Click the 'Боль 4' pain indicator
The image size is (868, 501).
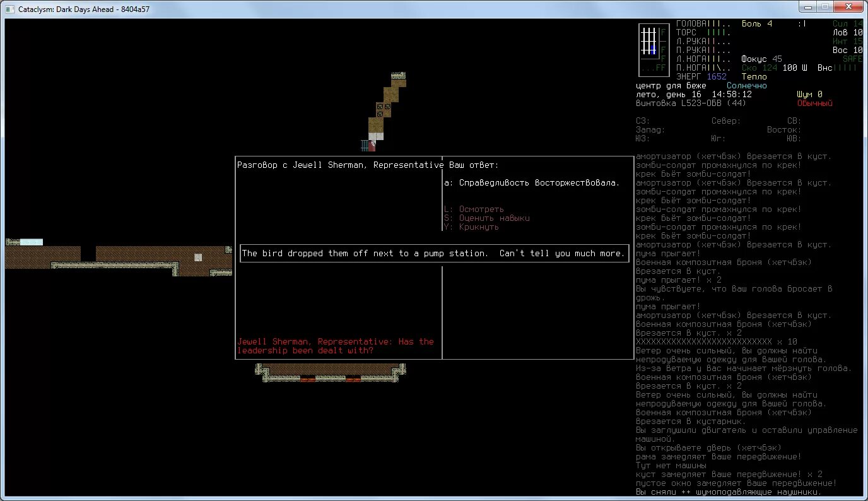click(x=757, y=24)
